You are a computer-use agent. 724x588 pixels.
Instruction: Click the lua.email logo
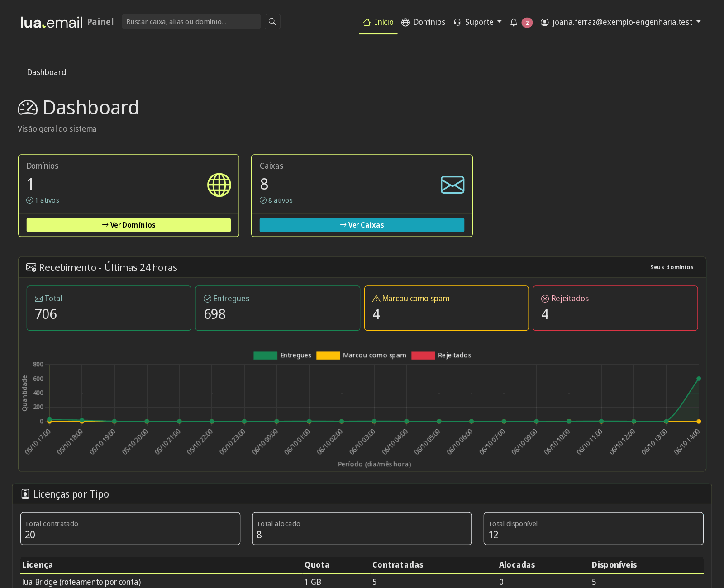(x=52, y=22)
